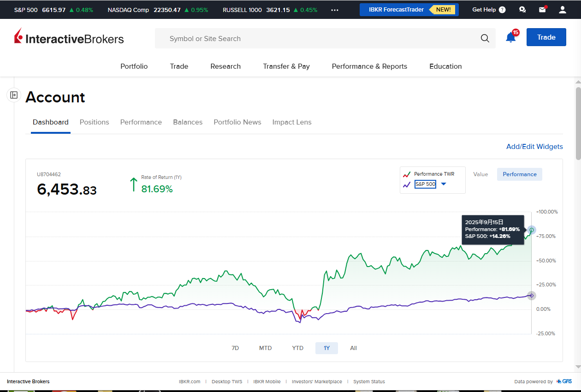Select the YTD time range
The image size is (581, 392).
[298, 348]
